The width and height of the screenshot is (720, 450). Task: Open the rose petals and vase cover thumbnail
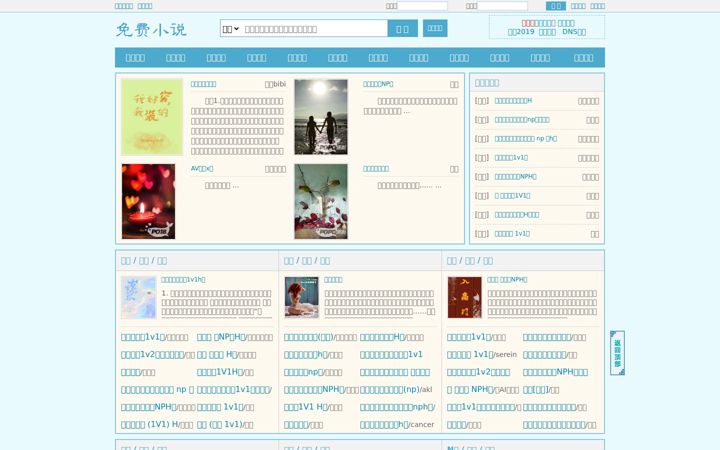click(321, 201)
